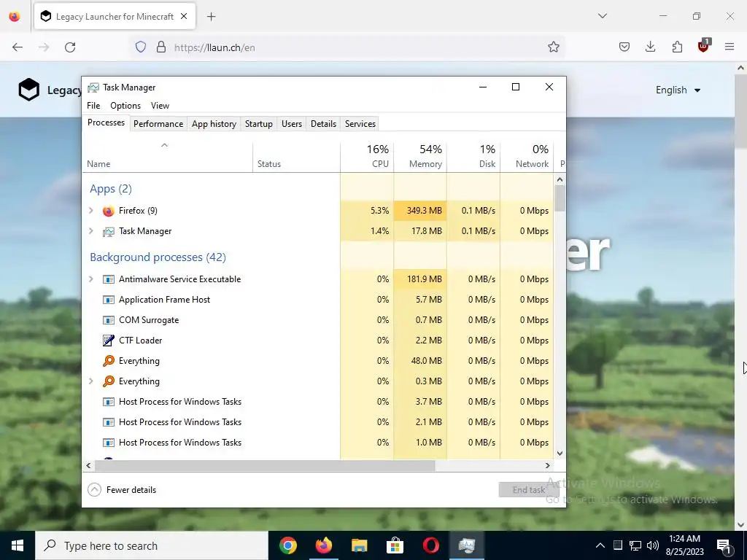Switch to the App history tab
Screen dimensions: 747x560
[214, 124]
